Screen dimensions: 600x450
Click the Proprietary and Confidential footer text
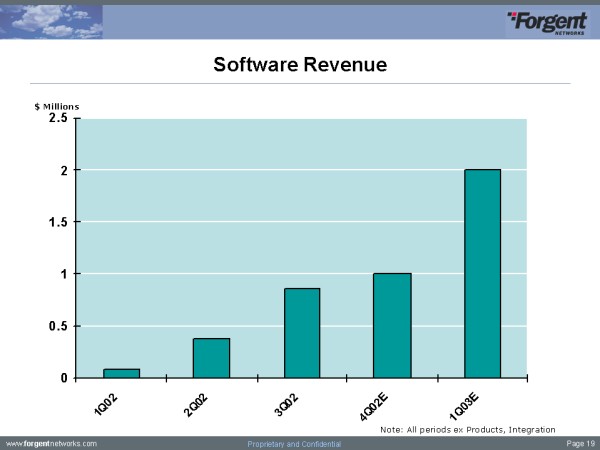point(294,443)
